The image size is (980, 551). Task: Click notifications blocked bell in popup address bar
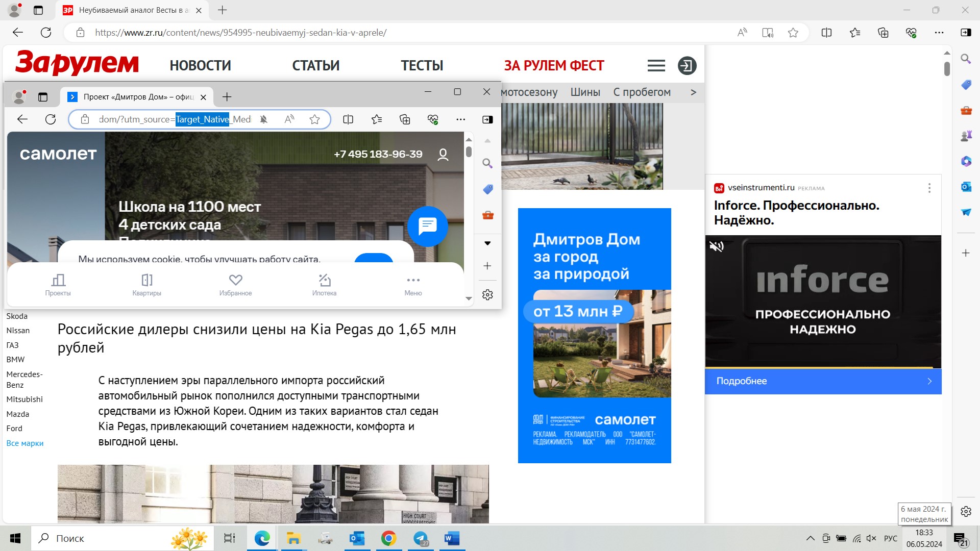[263, 119]
